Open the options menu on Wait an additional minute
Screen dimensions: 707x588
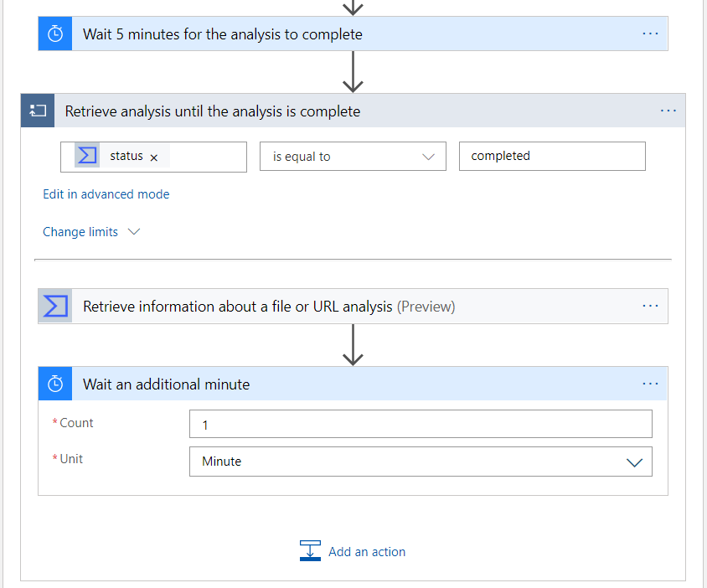pyautogui.click(x=650, y=384)
